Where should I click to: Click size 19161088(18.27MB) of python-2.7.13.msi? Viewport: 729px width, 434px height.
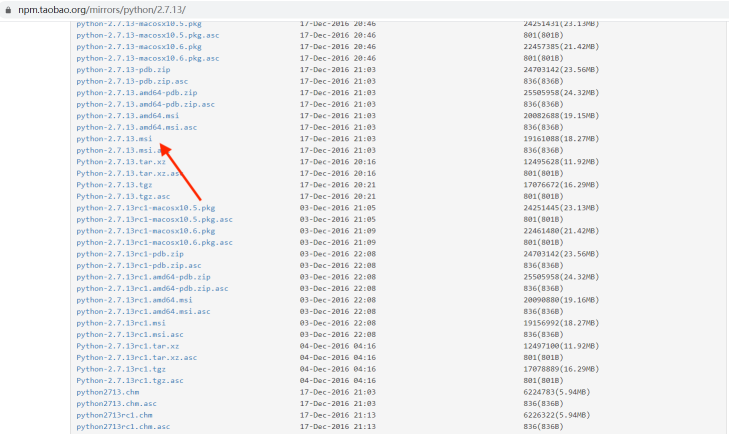[561, 139]
